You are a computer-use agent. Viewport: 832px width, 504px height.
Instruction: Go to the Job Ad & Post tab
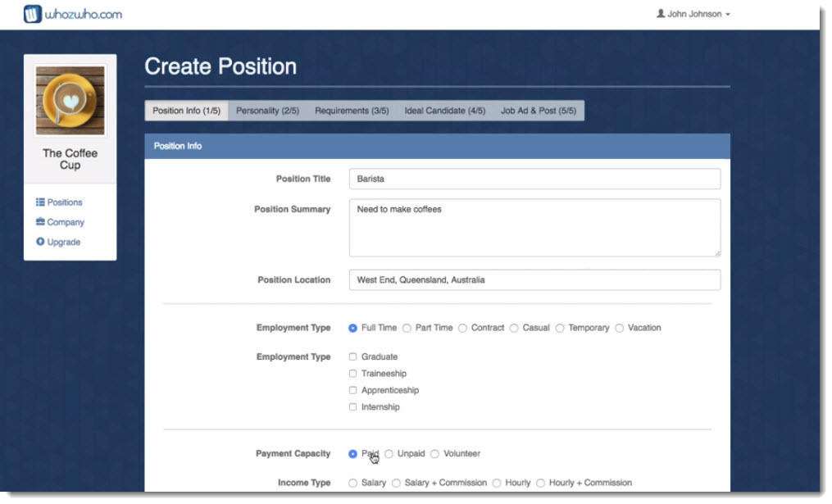tap(539, 111)
